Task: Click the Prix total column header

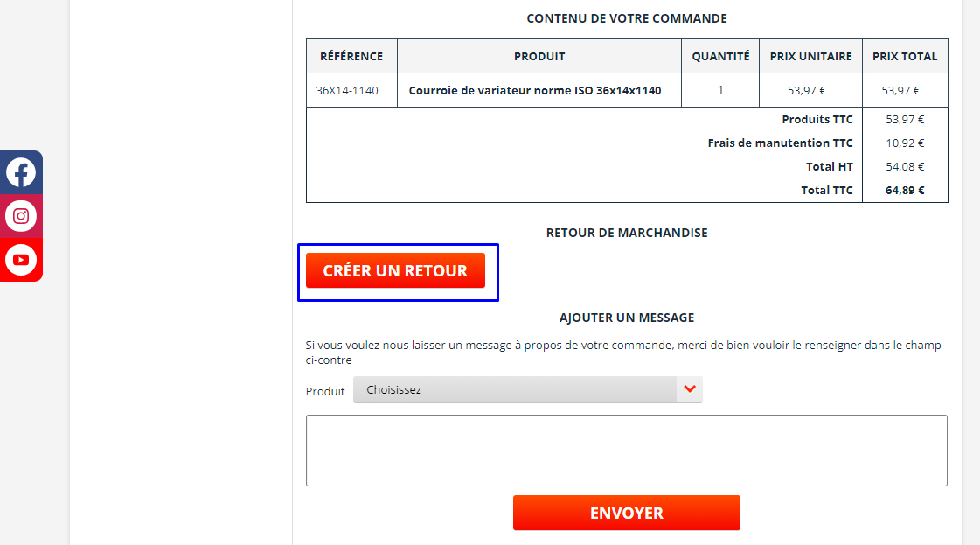Action: pos(905,56)
